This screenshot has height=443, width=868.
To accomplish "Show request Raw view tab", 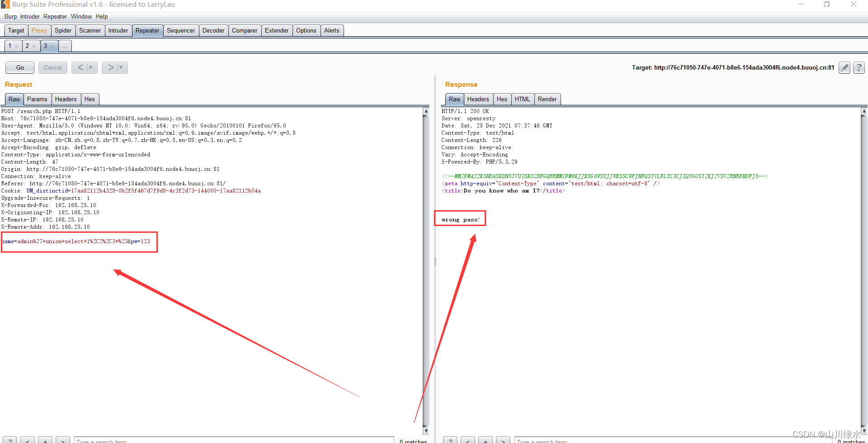I will click(x=14, y=99).
